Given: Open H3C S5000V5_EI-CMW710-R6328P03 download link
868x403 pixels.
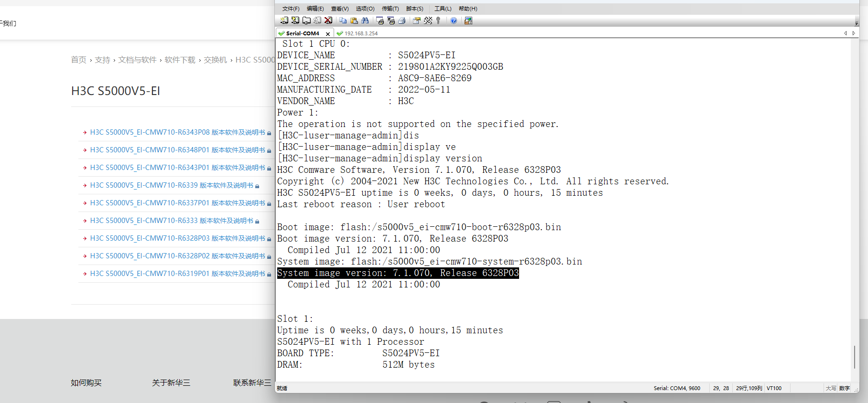Looking at the screenshot, I should tap(177, 238).
